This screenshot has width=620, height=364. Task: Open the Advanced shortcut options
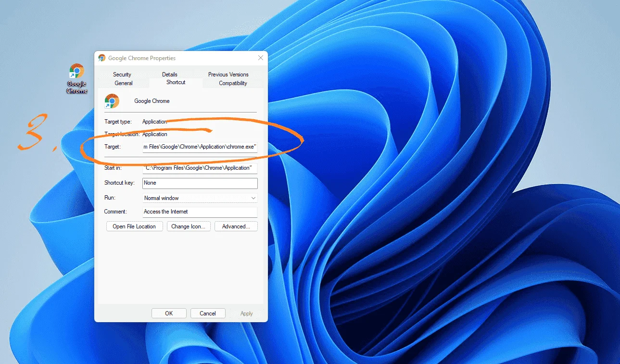tap(236, 226)
